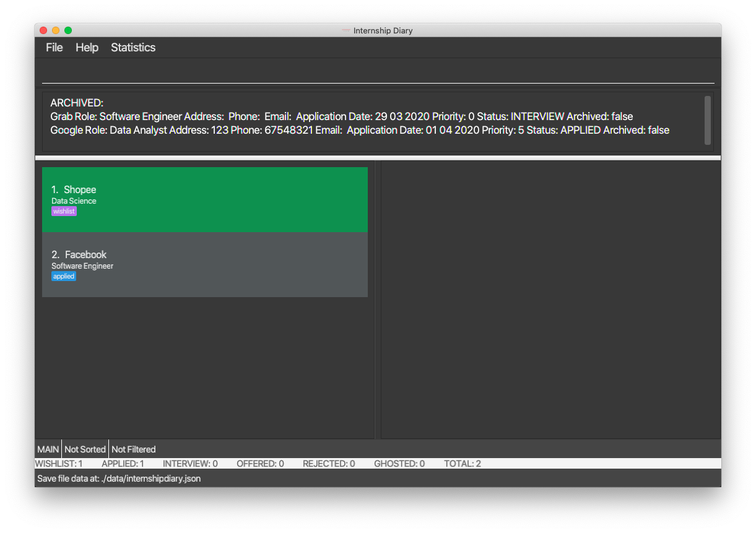The image size is (756, 533).
Task: Select the Shopee internship card
Action: click(x=205, y=199)
